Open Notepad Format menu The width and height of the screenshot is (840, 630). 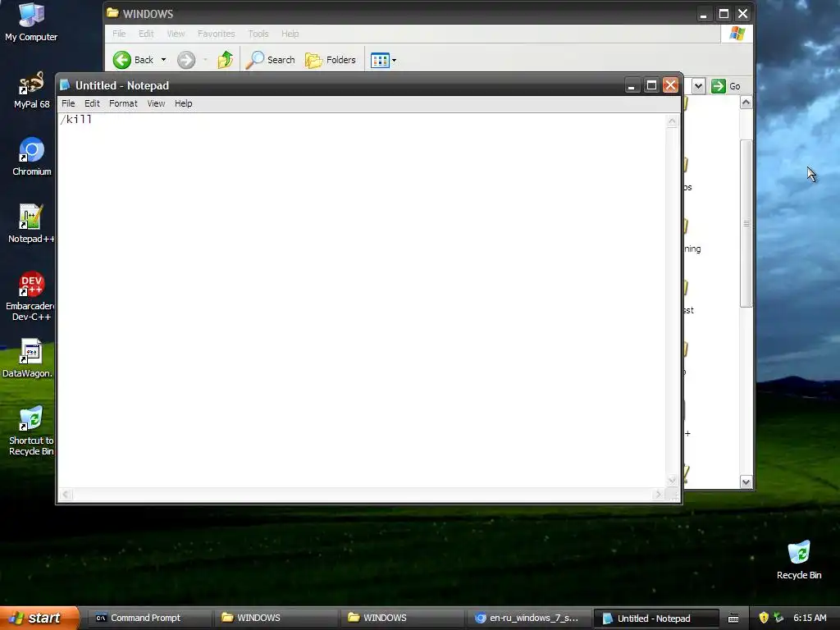(x=123, y=103)
